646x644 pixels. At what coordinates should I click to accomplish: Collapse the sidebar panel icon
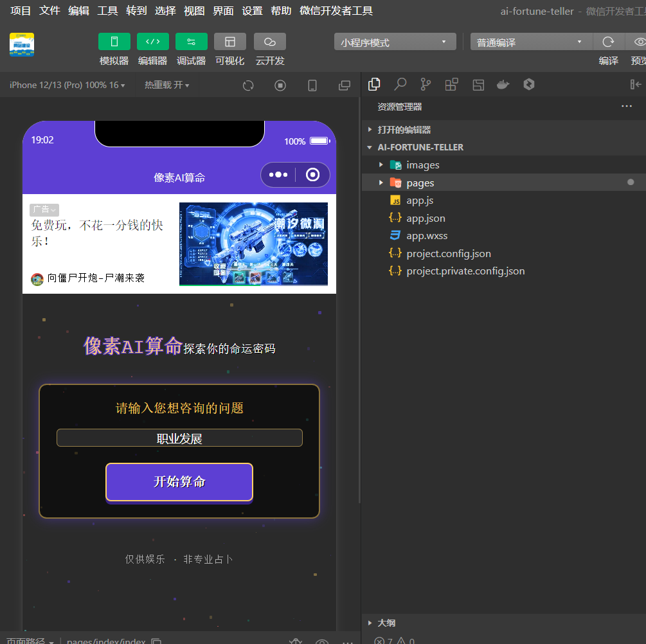coord(636,84)
